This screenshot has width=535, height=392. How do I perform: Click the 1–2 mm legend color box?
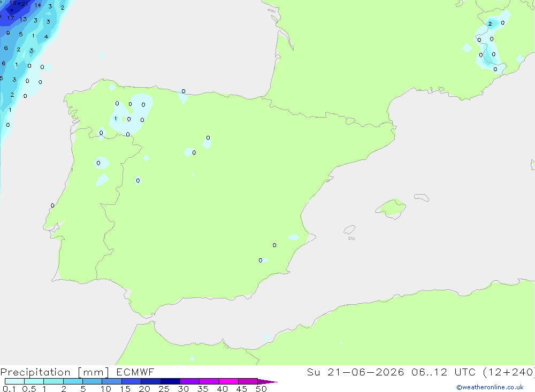[x=53, y=381]
